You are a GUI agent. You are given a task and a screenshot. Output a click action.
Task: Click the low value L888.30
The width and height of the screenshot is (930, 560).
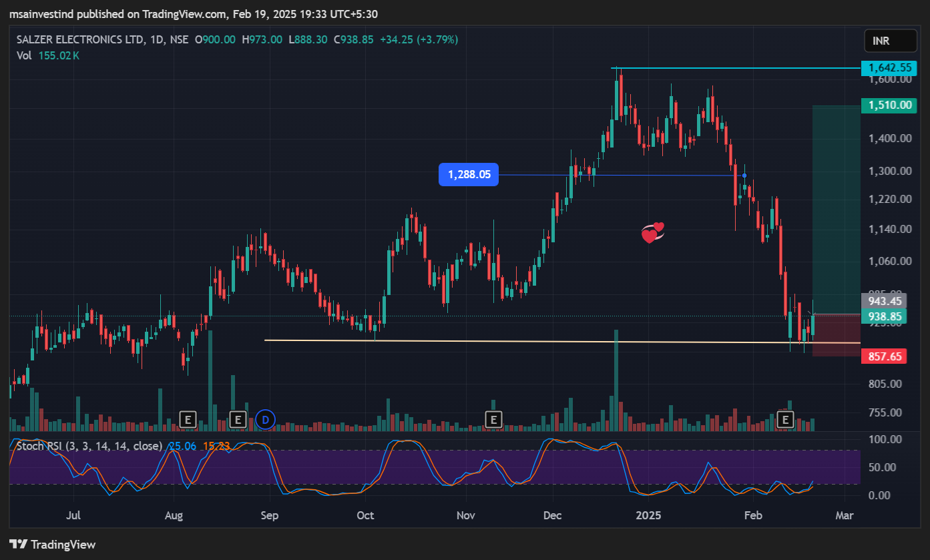pos(308,39)
